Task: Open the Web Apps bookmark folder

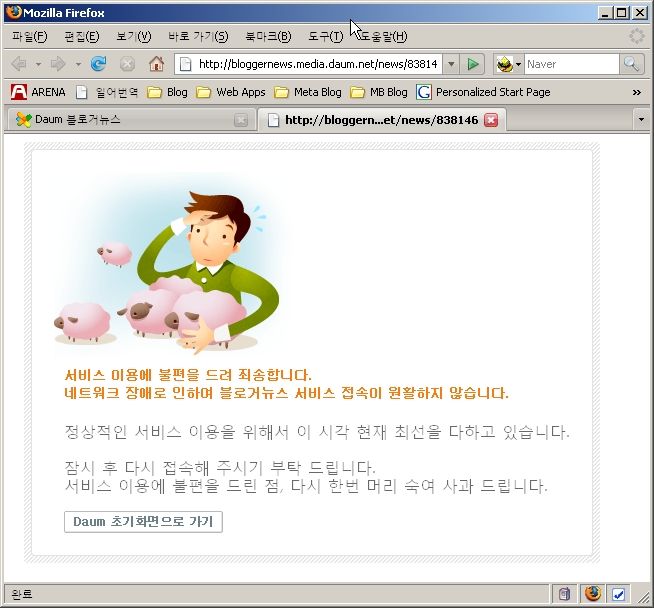Action: click(x=231, y=92)
